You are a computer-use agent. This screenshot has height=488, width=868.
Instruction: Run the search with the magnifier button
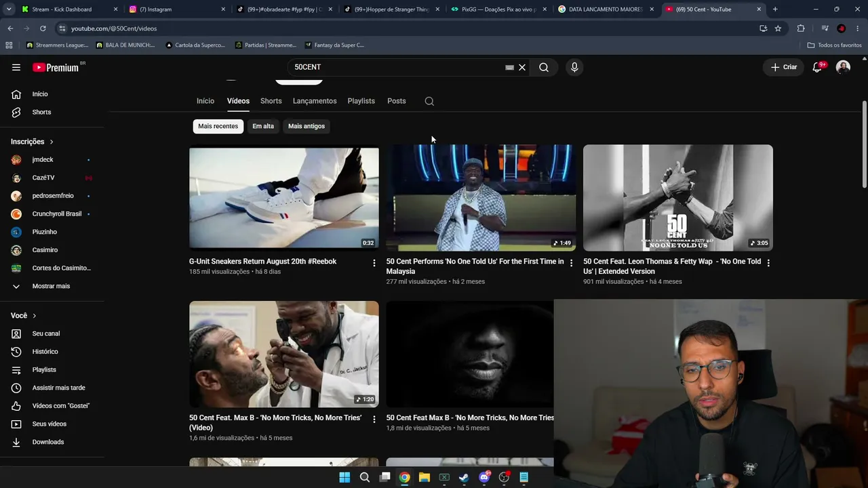click(x=544, y=67)
